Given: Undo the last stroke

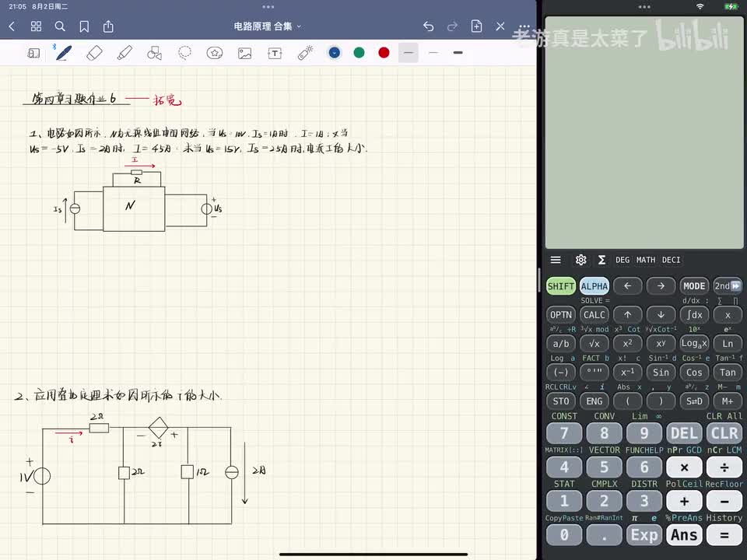Looking at the screenshot, I should [428, 26].
